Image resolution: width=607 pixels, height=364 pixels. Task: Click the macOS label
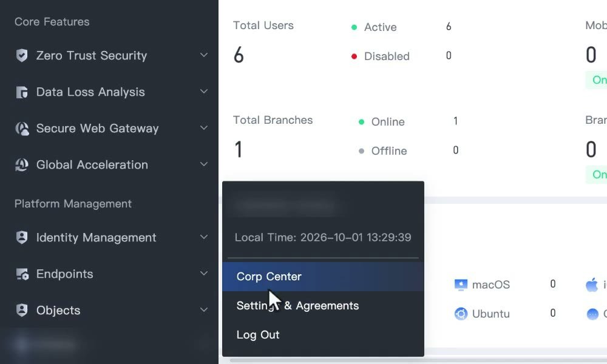click(x=491, y=285)
